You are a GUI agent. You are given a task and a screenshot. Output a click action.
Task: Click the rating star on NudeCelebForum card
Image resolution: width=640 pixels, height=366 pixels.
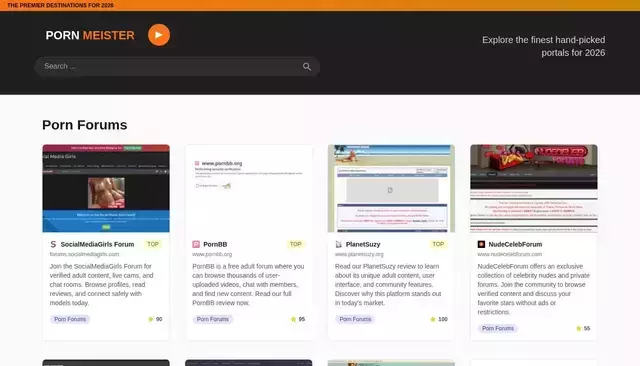pyautogui.click(x=578, y=328)
